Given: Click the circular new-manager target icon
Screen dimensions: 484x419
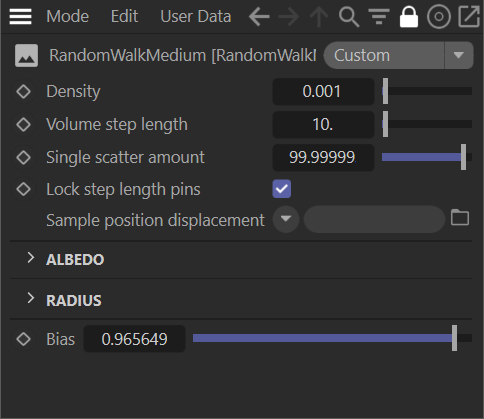Looking at the screenshot, I should click(439, 17).
